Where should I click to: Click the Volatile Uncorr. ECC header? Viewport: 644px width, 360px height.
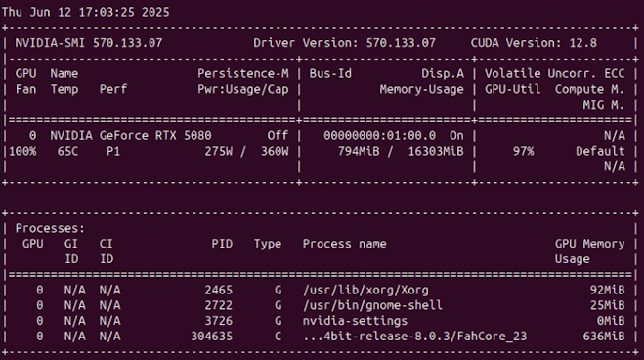point(554,74)
